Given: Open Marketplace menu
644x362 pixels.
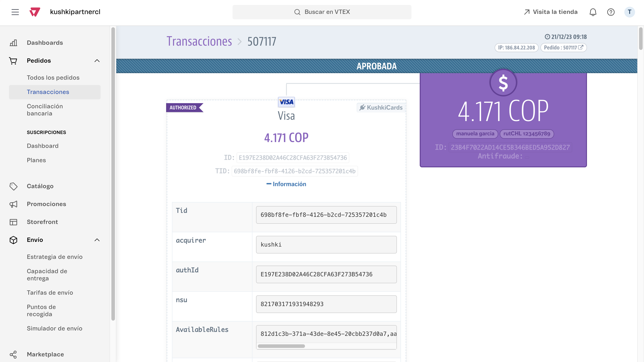Looking at the screenshot, I should click(45, 354).
